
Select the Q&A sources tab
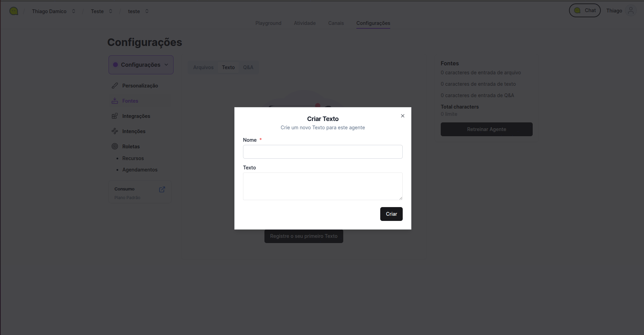pyautogui.click(x=248, y=67)
